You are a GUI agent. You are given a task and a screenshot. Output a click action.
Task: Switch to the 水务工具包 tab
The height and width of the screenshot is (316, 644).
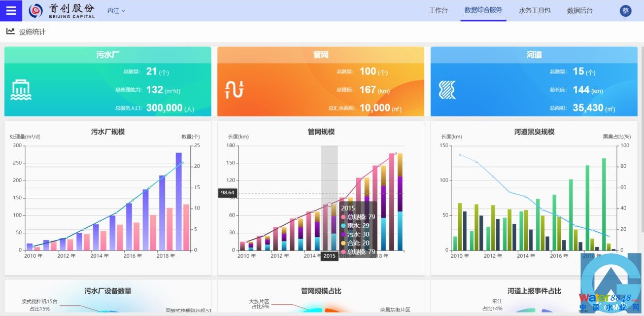point(534,11)
